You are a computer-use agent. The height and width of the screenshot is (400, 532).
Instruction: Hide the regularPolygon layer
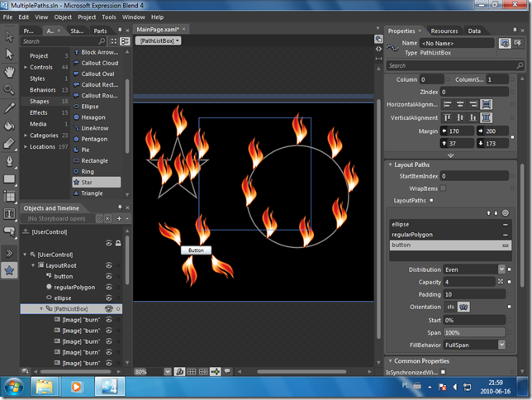(108, 288)
